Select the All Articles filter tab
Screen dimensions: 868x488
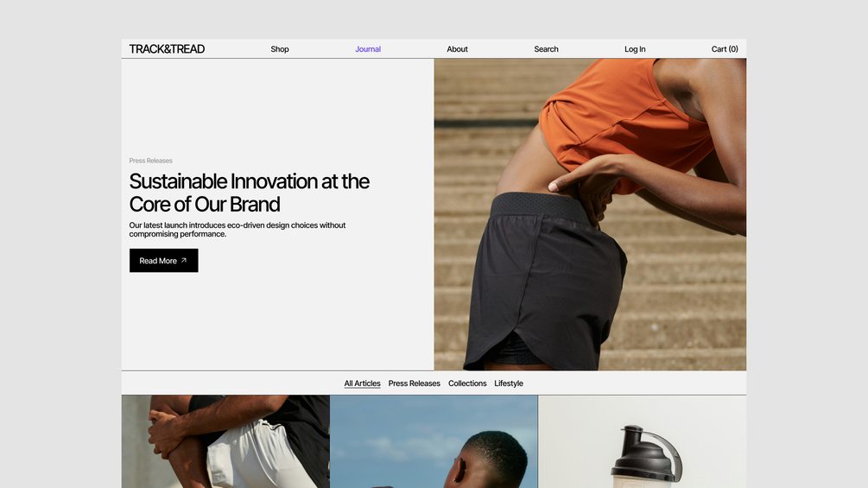coord(362,383)
